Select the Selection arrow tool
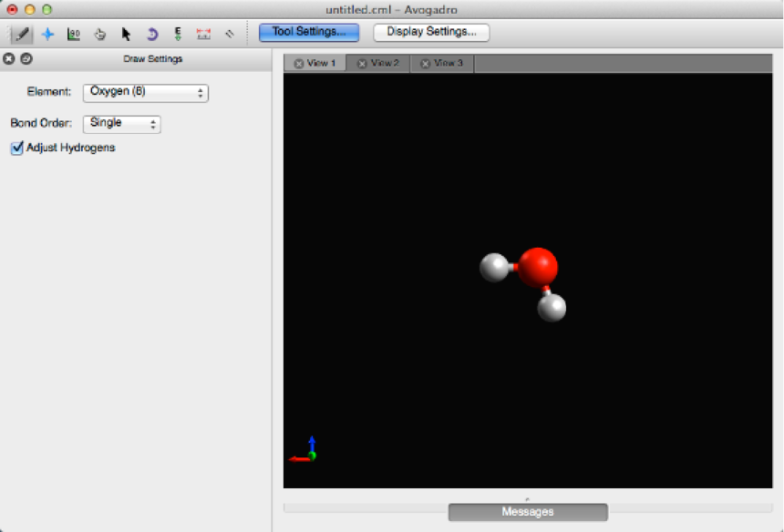The image size is (784, 532). [126, 34]
